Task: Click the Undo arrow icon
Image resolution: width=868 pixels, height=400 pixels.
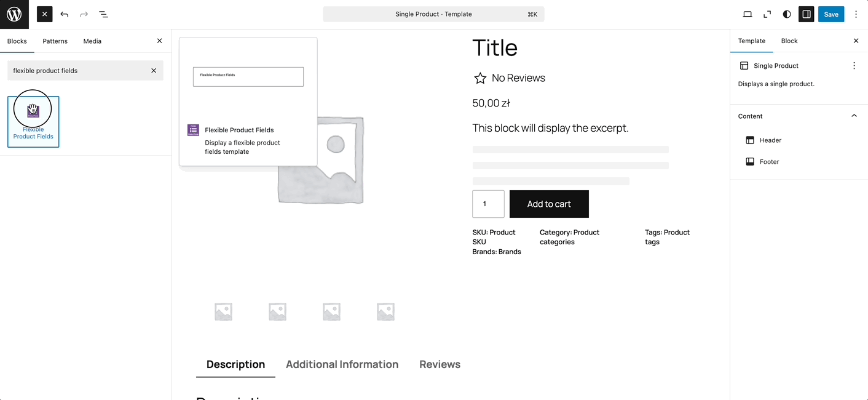Action: tap(65, 14)
